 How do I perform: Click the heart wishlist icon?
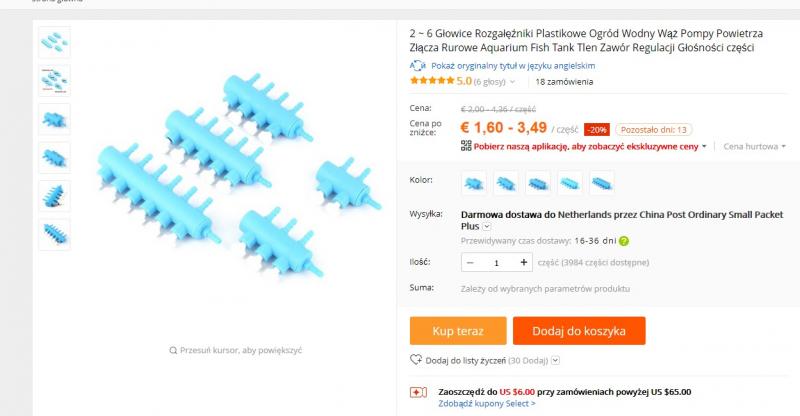[x=416, y=360]
